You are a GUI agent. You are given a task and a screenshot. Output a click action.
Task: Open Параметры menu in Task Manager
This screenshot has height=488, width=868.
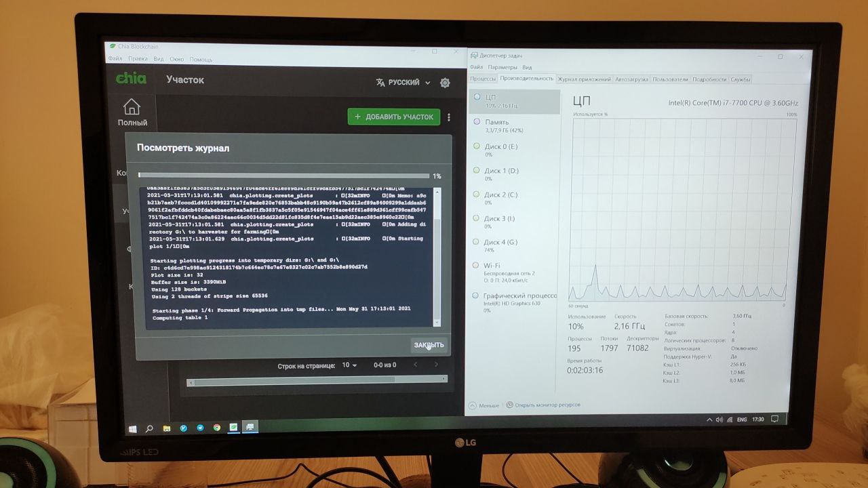point(502,67)
